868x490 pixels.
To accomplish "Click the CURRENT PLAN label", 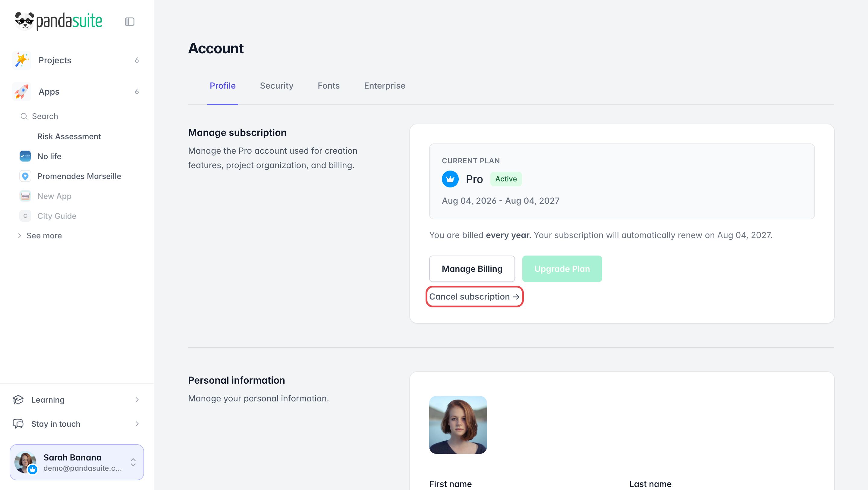I will click(471, 161).
